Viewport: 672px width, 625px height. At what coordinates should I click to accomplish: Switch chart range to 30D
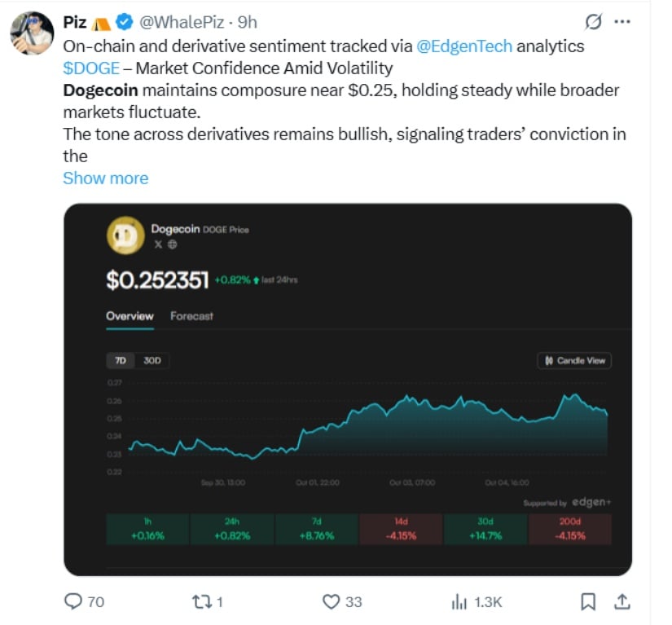pyautogui.click(x=152, y=360)
